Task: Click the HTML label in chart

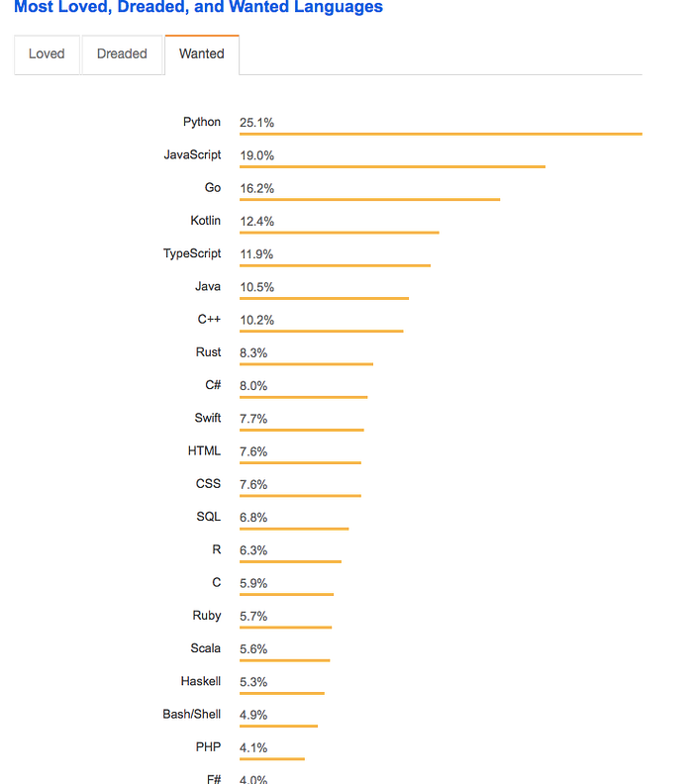Action: click(x=204, y=450)
